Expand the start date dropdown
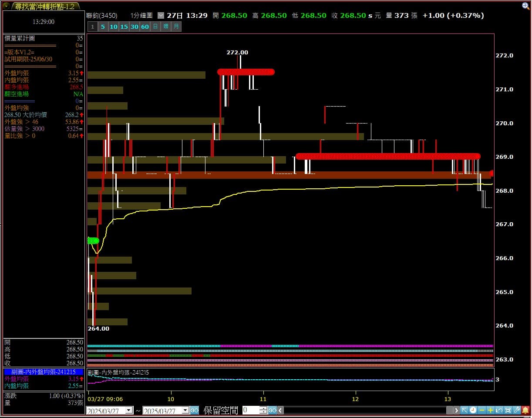Image resolution: width=532 pixels, height=418 pixels. [x=129, y=410]
